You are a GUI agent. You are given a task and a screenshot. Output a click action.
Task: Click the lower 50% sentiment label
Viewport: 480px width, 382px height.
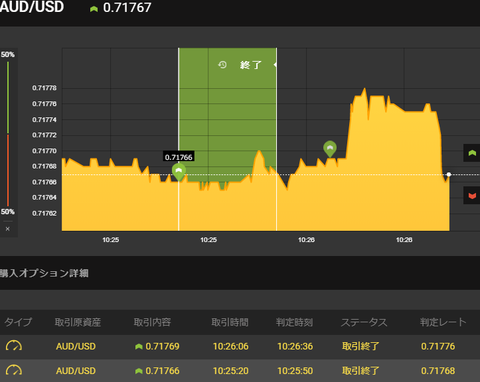click(x=8, y=212)
